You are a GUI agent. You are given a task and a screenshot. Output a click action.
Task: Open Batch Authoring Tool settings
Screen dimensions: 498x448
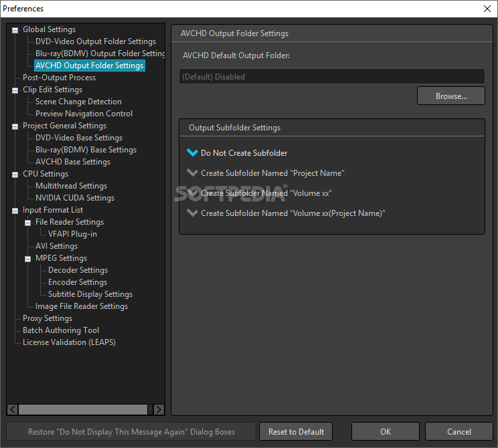tap(61, 330)
